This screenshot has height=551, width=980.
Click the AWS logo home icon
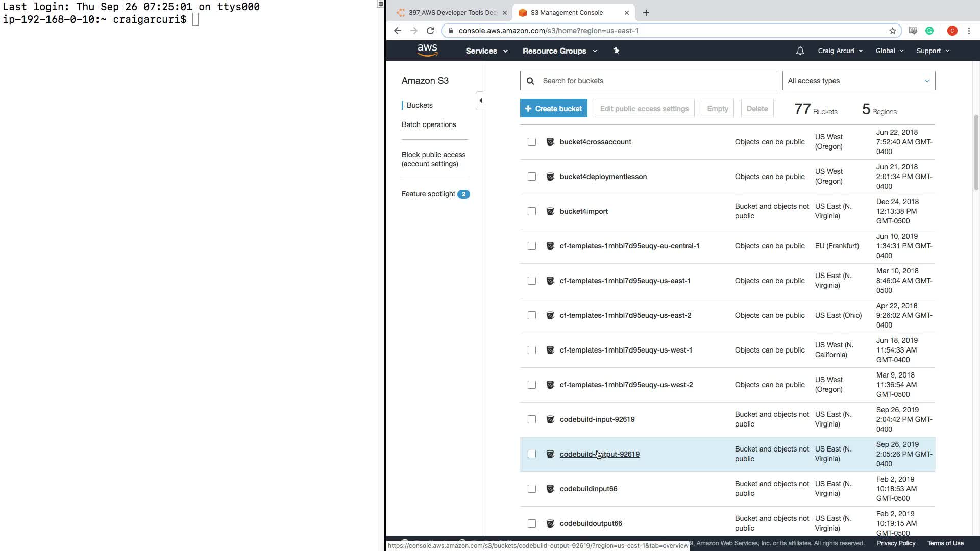tap(427, 51)
